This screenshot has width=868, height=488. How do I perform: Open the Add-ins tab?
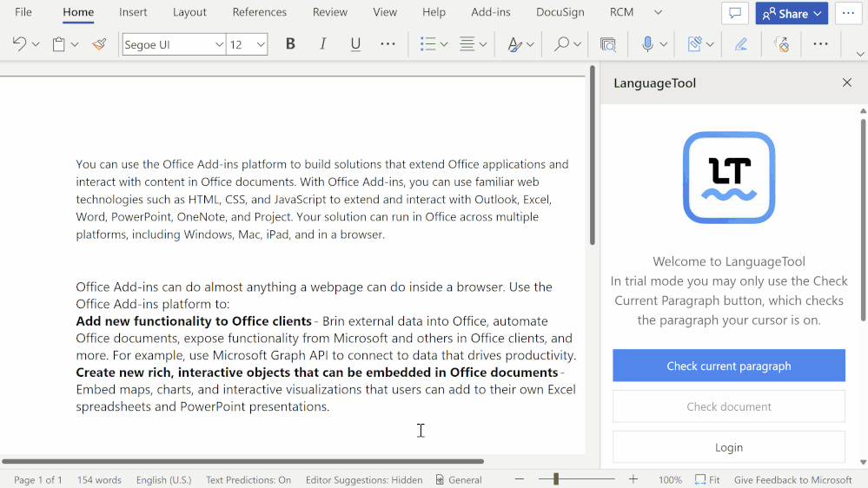tap(491, 12)
